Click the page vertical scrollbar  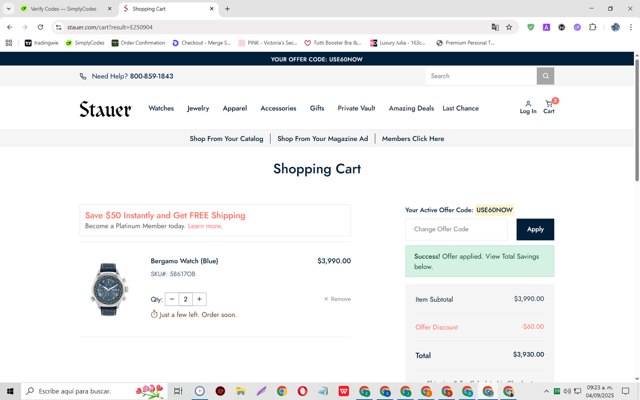pyautogui.click(x=636, y=120)
